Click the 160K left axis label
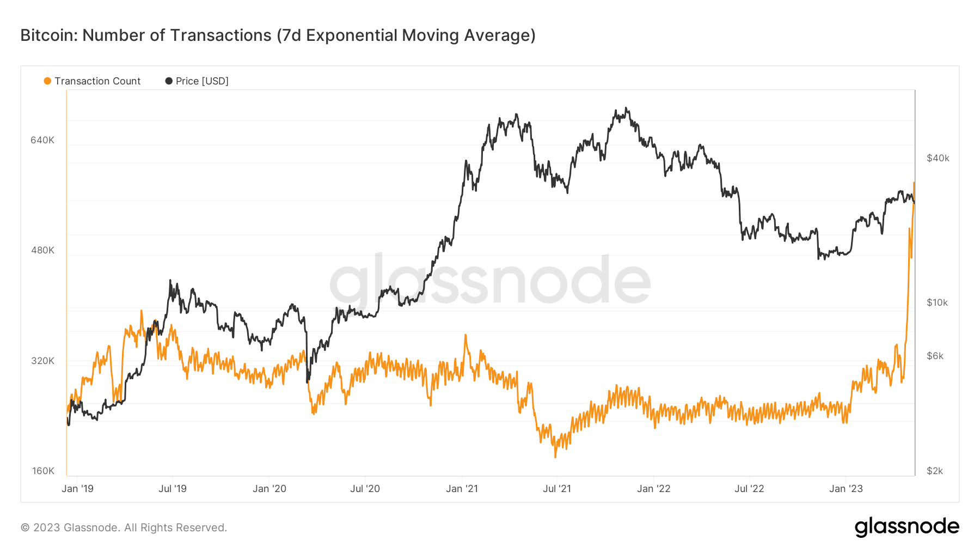 [43, 471]
